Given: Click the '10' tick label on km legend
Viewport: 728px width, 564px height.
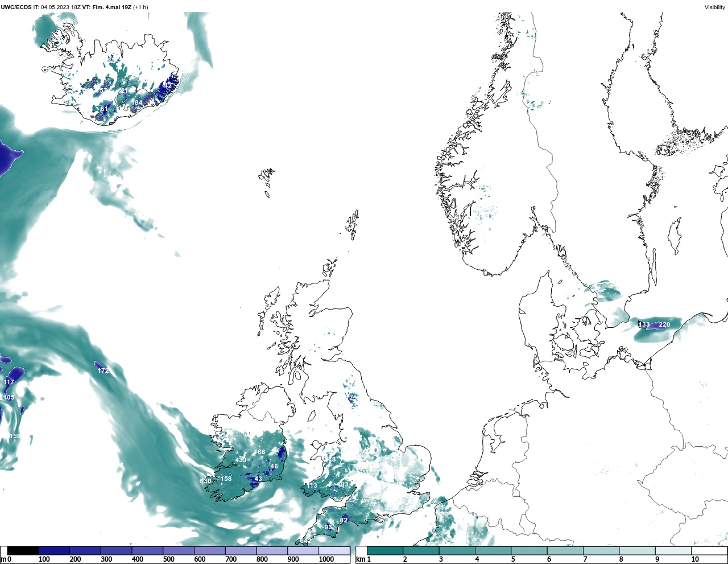Looking at the screenshot, I should [694, 559].
